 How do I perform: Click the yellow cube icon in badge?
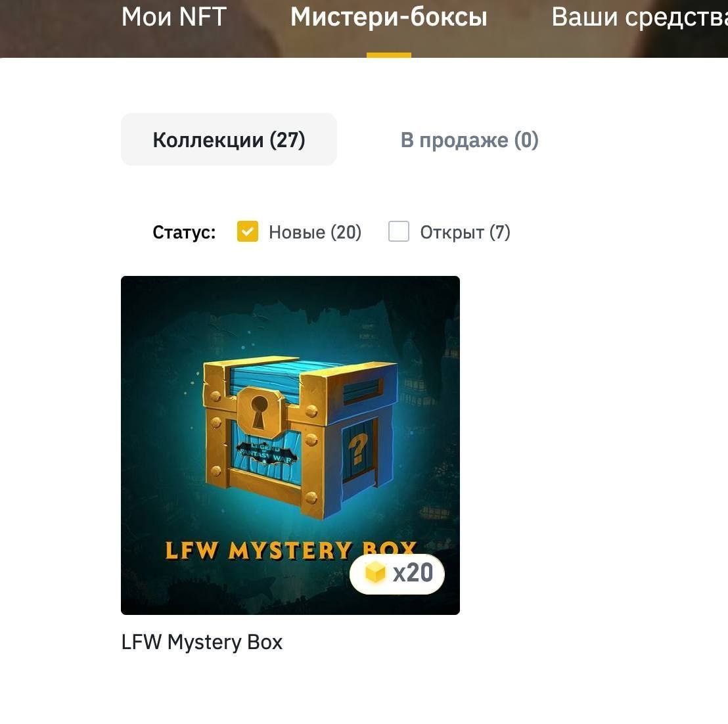tap(375, 573)
